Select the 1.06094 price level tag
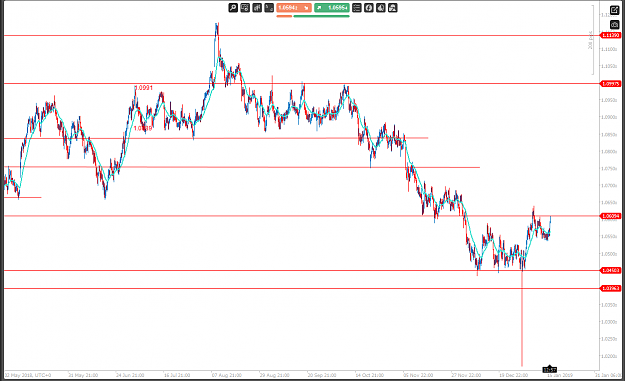 point(610,216)
